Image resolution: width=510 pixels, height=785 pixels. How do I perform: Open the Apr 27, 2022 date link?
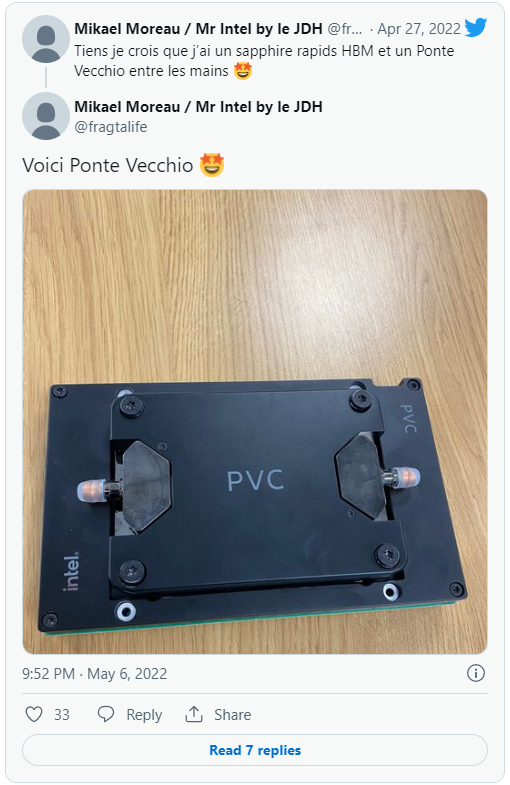click(x=419, y=29)
